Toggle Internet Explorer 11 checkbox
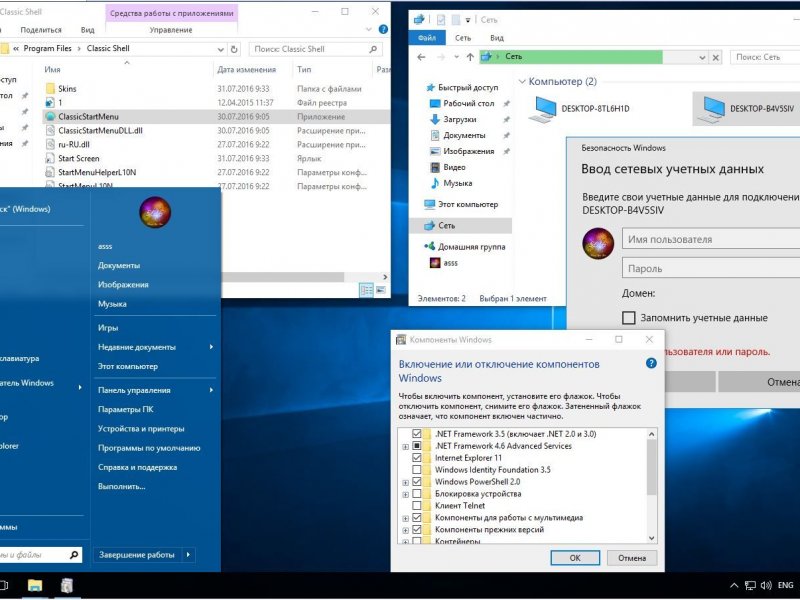This screenshot has width=800, height=600. click(x=417, y=458)
